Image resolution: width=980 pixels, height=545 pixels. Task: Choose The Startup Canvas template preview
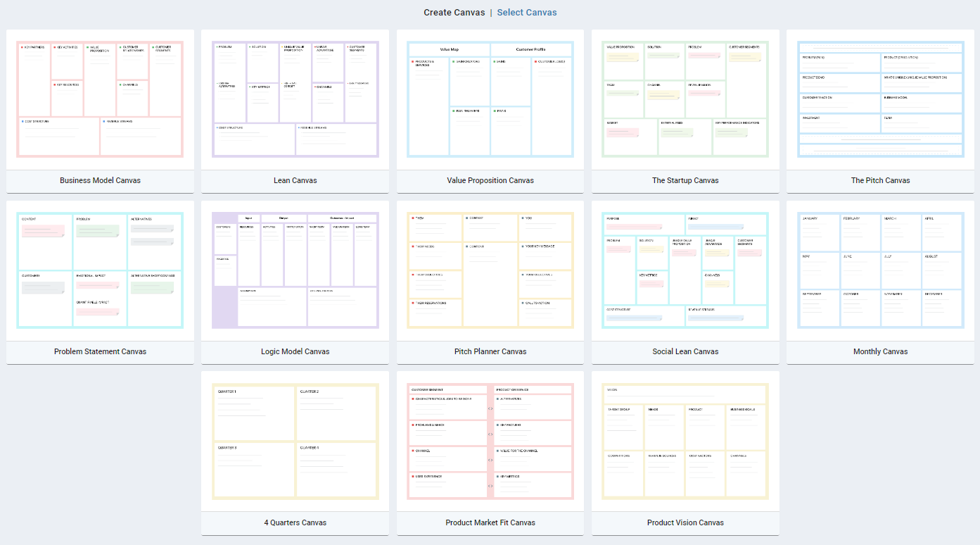click(685, 99)
